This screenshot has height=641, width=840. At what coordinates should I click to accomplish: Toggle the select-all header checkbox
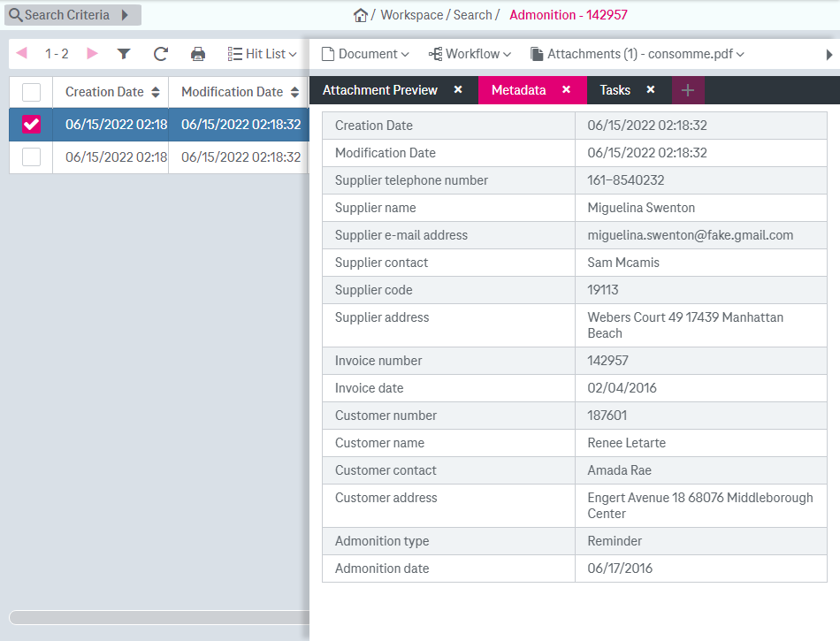[x=31, y=92]
